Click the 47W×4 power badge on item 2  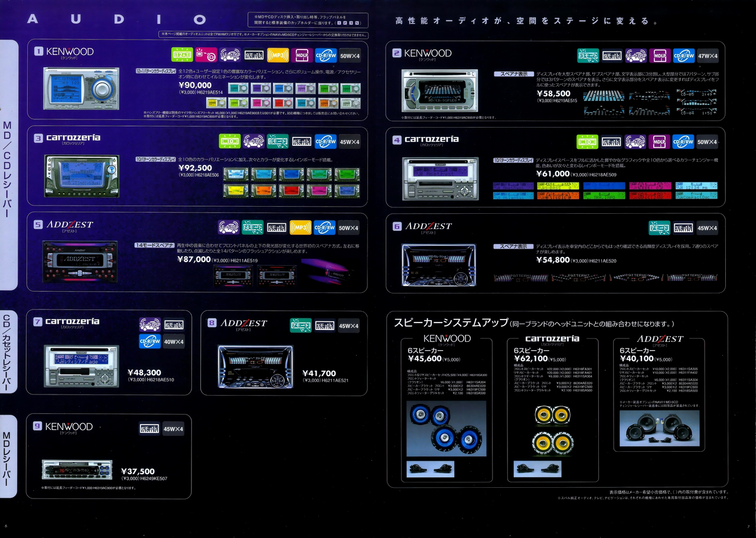pos(708,56)
